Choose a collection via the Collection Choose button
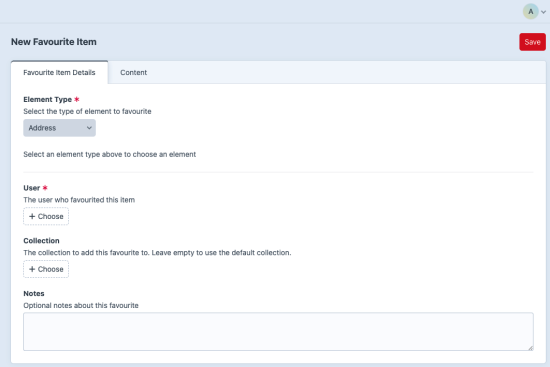550x367 pixels. [x=46, y=269]
